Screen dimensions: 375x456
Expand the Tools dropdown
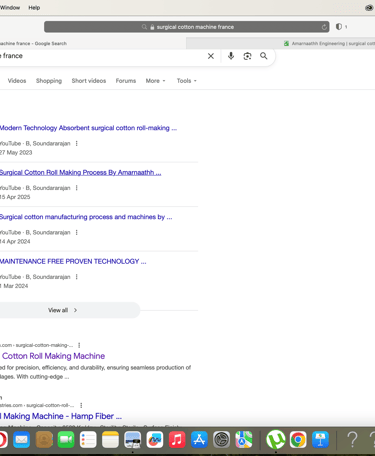tap(186, 81)
